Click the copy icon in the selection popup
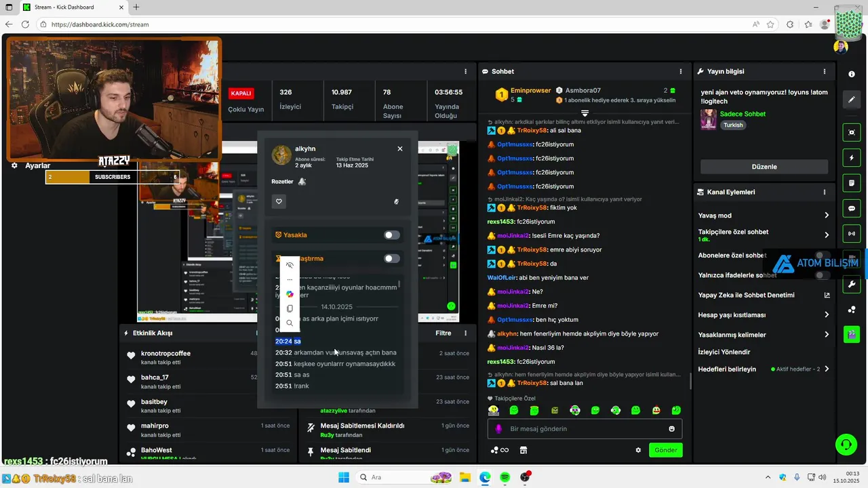Screen dimensions: 868x488 click(290, 308)
